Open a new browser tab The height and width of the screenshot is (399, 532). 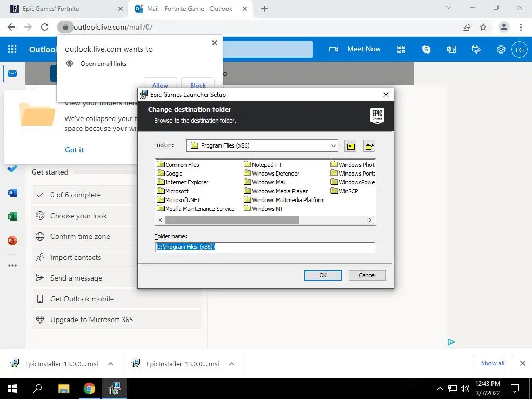[264, 9]
